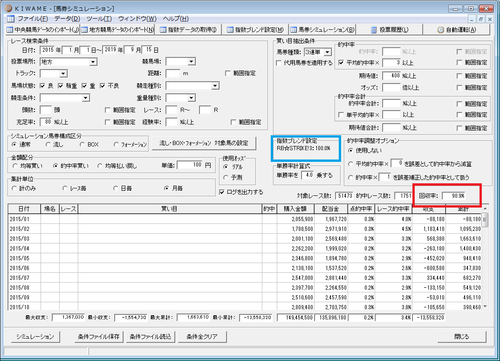Click the レース的中率 column header
This screenshot has width=500, height=361.
coord(393,209)
